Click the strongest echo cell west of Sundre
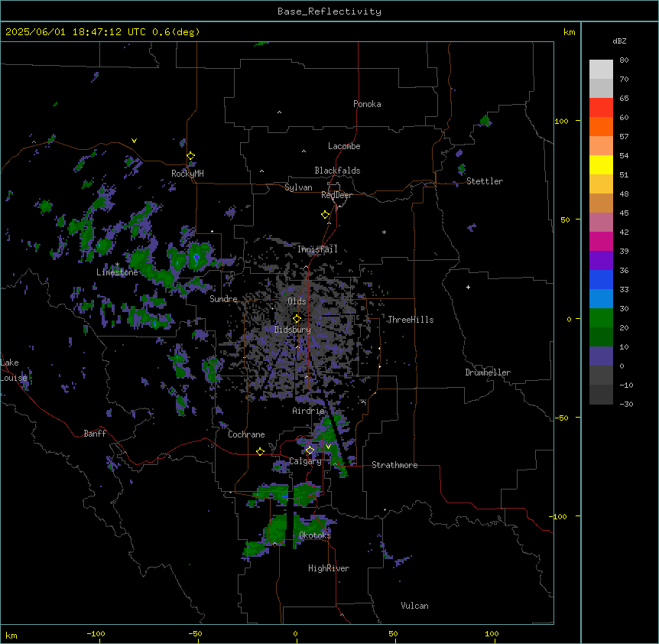Viewport: 659px width, 644px height. point(196,257)
